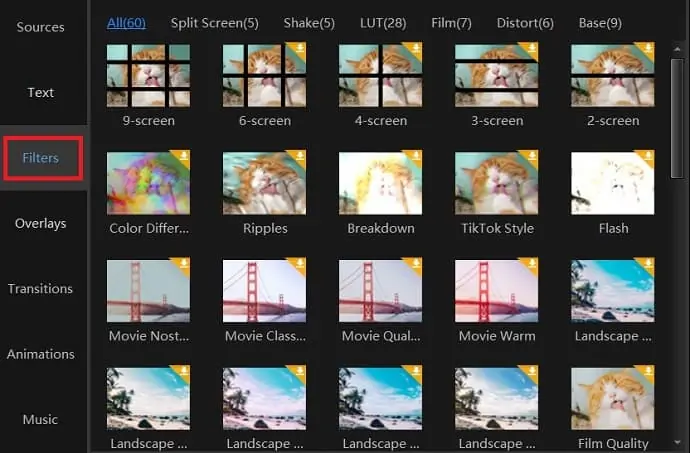Select the Landscape thumbnail next to Movie Warm
This screenshot has height=453, width=690.
click(x=613, y=291)
